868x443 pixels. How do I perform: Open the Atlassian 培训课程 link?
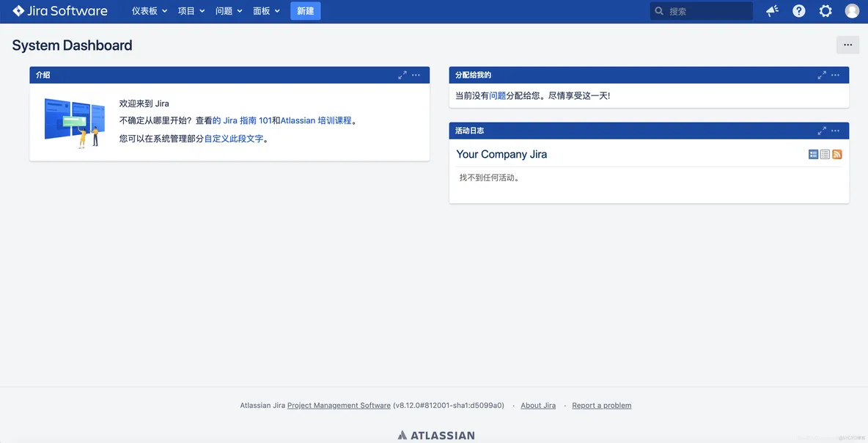[316, 120]
